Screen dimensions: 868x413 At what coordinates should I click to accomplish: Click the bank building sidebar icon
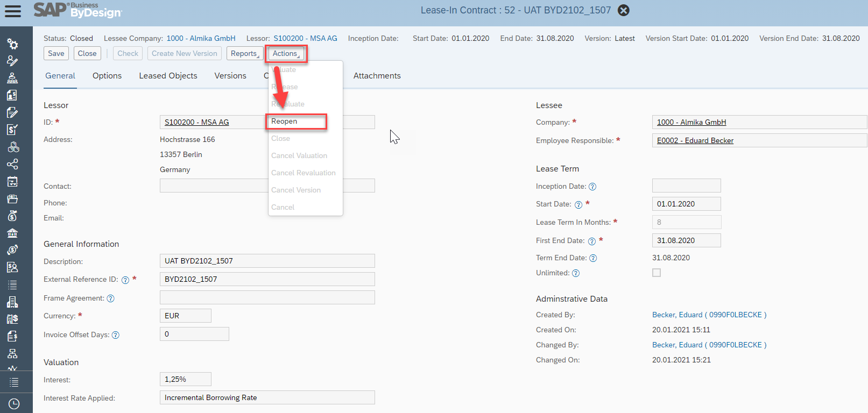tap(12, 233)
